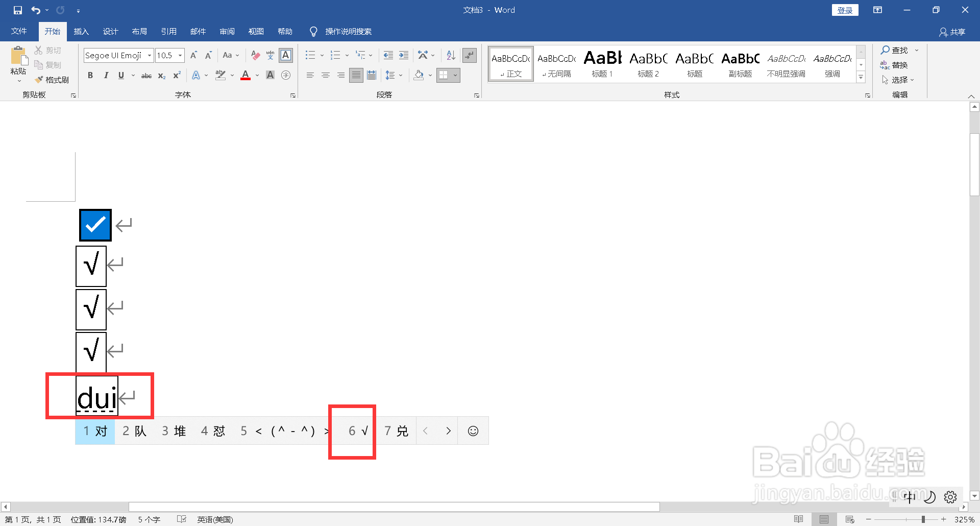The image size is (980, 526).
Task: Open the Font dialog launcher
Action: pos(293,95)
